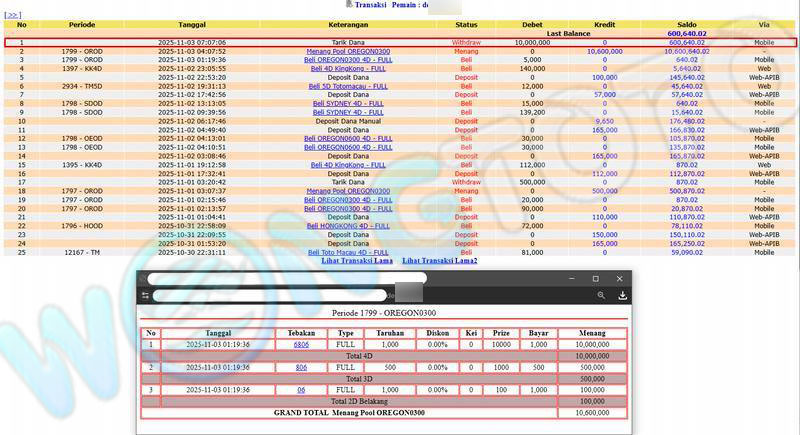Open tebakan 806 link in popup
The height and width of the screenshot is (435, 800).
click(301, 367)
